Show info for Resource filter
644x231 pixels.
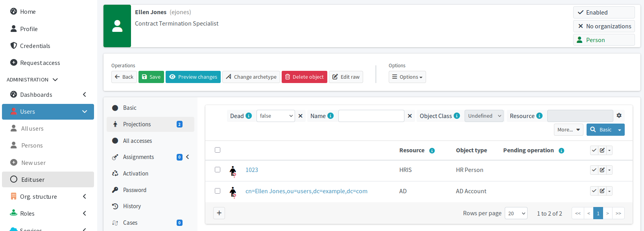(539, 116)
